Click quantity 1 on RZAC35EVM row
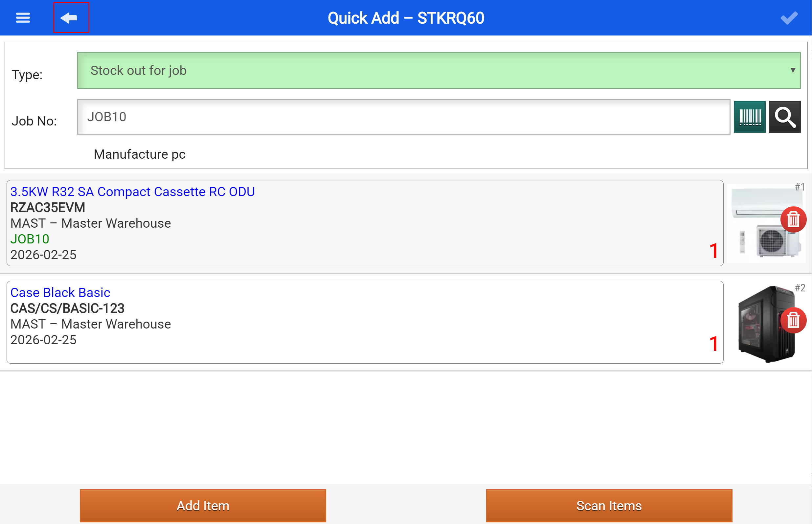 coord(713,251)
